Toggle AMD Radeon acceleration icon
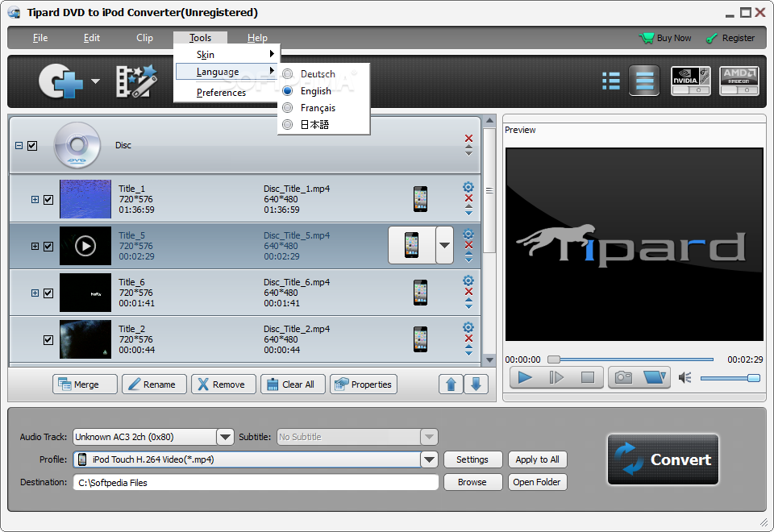 click(739, 81)
